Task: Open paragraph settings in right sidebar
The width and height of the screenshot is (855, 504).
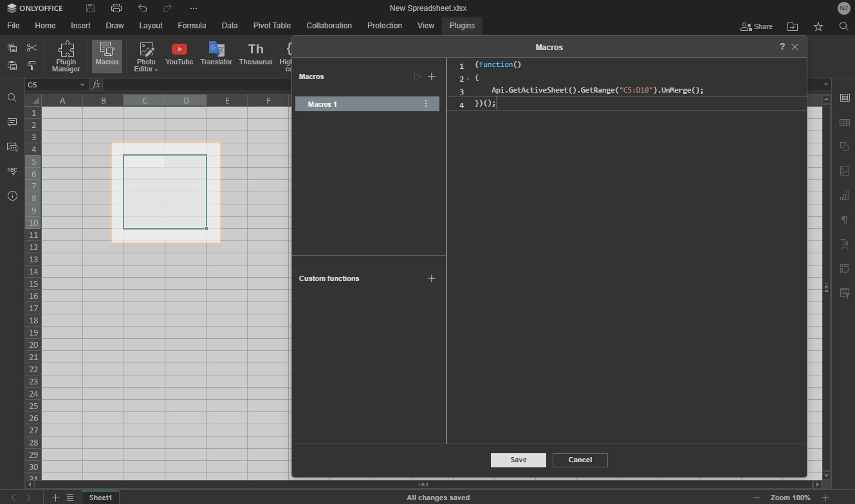Action: pyautogui.click(x=845, y=220)
